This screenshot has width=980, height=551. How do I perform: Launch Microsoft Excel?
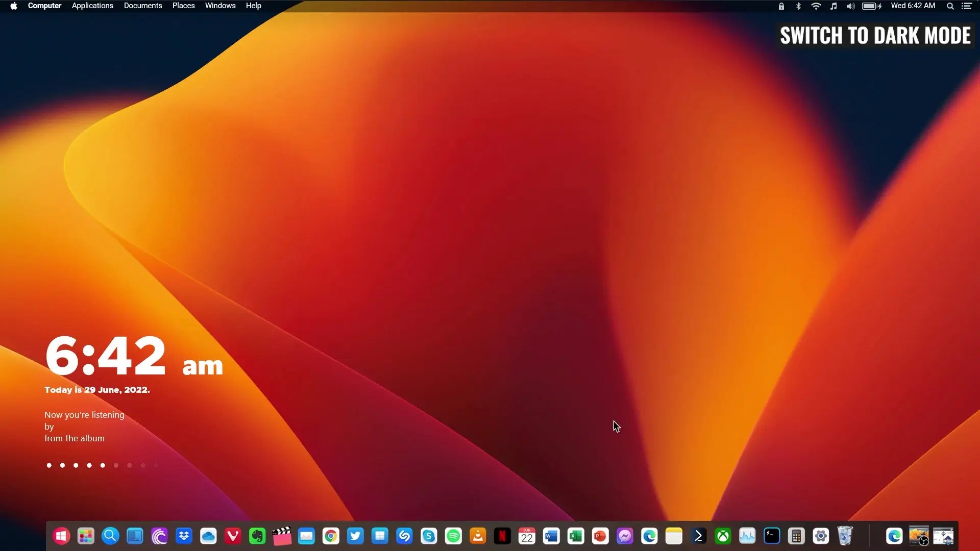(576, 536)
